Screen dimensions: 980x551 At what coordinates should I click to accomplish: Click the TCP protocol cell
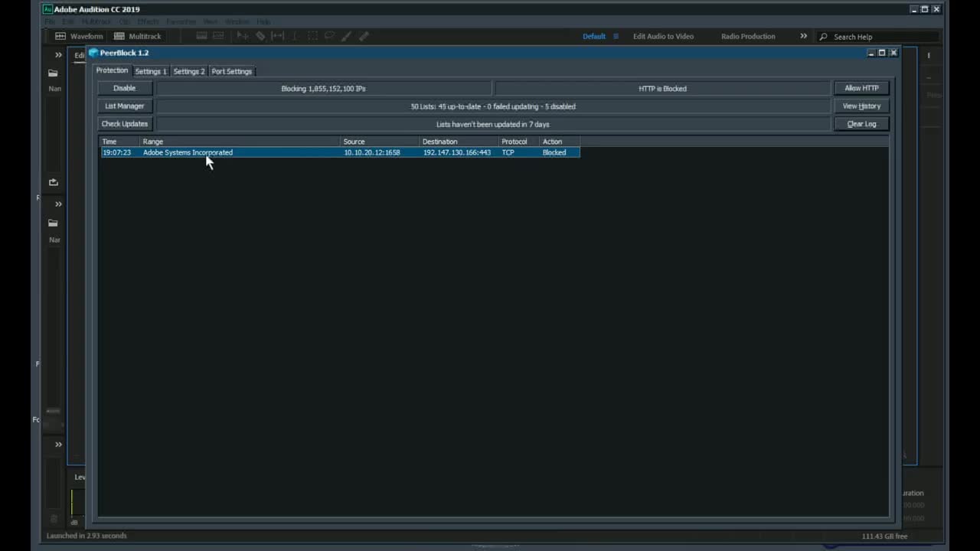click(x=508, y=152)
